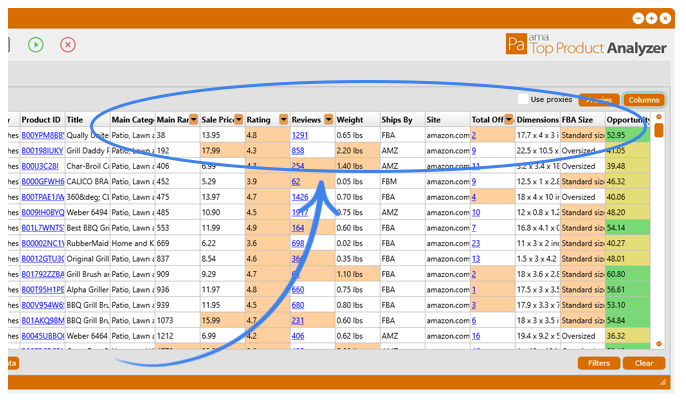Open product link B00198IUKY
This screenshot has width=686, height=402.
tap(42, 150)
